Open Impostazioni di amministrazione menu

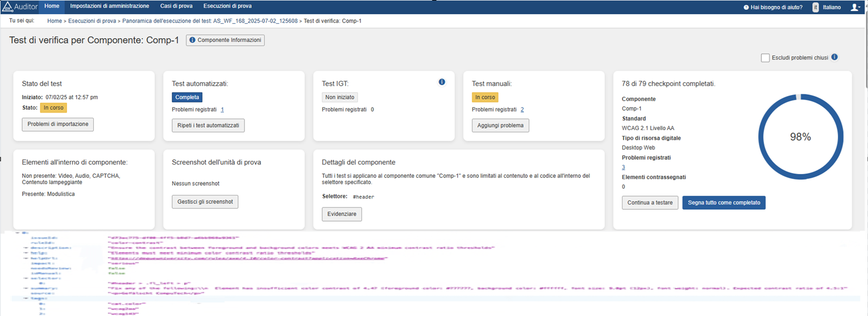point(110,6)
